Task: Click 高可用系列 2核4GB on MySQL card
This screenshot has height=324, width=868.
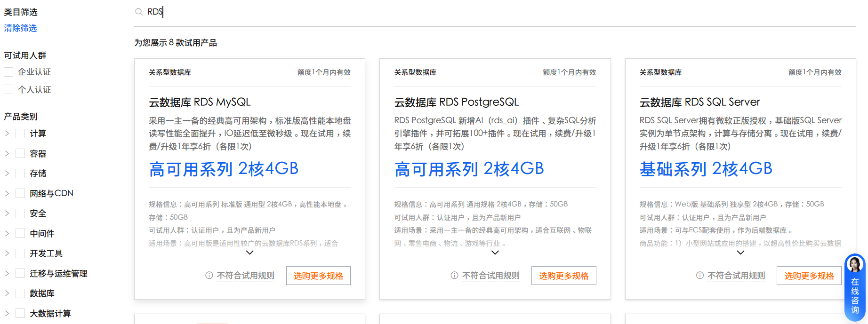Action: tap(224, 169)
